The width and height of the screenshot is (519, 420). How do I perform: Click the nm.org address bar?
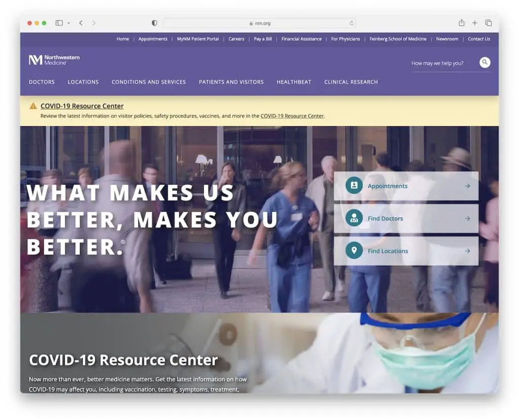pos(259,23)
